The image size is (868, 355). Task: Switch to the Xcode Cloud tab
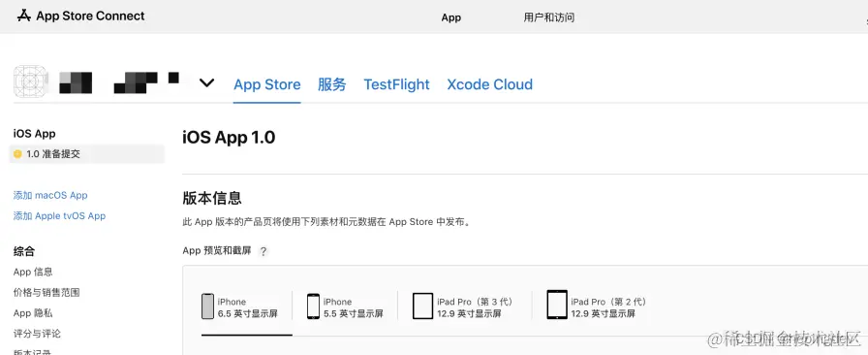pos(490,84)
